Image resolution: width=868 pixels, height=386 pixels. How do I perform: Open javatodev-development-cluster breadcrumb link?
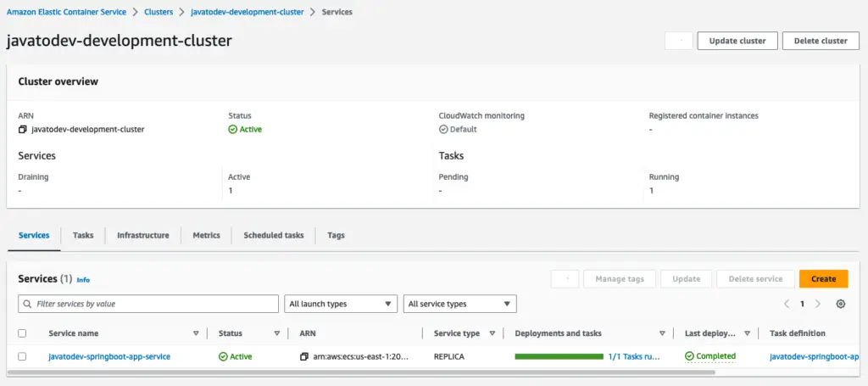pyautogui.click(x=247, y=12)
